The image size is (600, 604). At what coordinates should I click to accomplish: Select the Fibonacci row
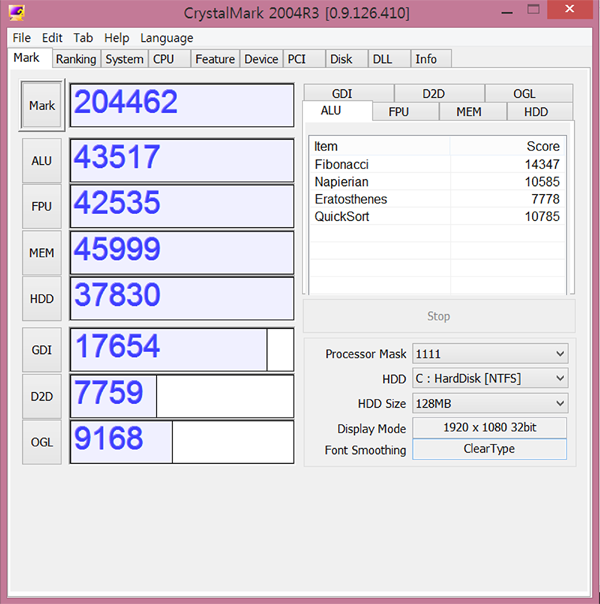(437, 164)
